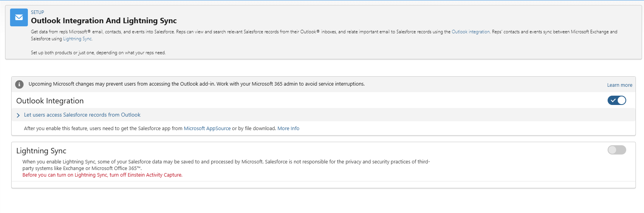
Task: Expand the chevron beside Let users access
Action: (x=18, y=115)
